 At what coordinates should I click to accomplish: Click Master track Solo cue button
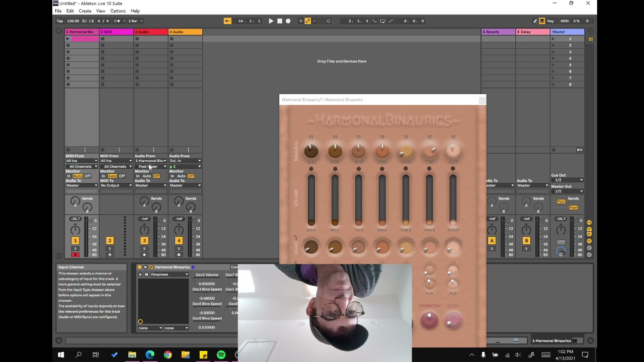(x=561, y=242)
